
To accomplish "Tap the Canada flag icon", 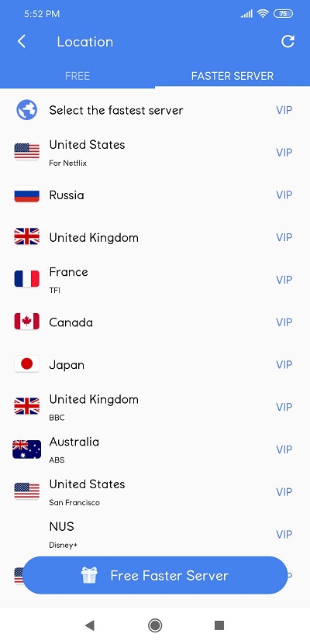I will 26,322.
